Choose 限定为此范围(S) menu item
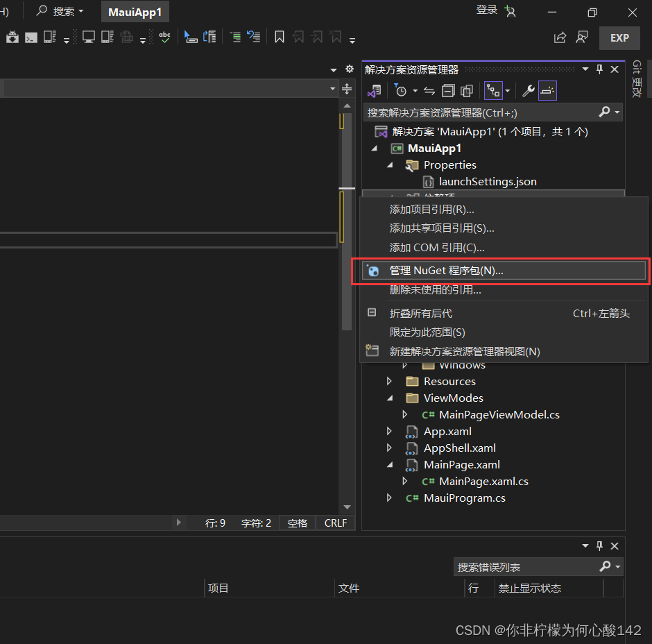Image resolution: width=652 pixels, height=644 pixels. (504, 332)
